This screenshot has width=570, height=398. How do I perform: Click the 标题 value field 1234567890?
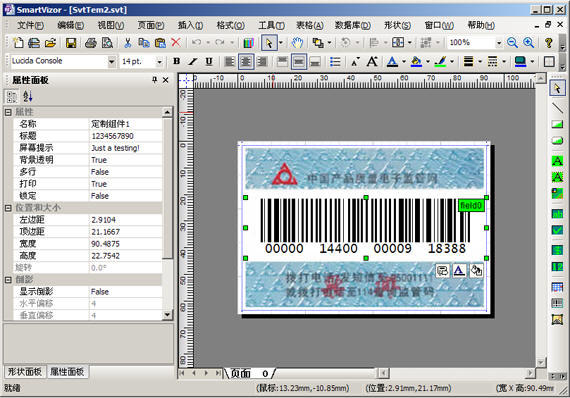[125, 136]
